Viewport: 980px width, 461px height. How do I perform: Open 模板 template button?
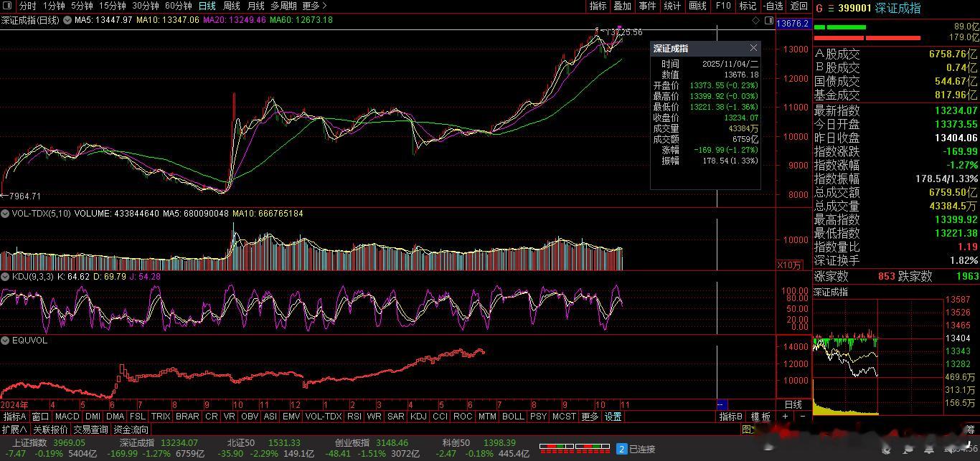(760, 417)
